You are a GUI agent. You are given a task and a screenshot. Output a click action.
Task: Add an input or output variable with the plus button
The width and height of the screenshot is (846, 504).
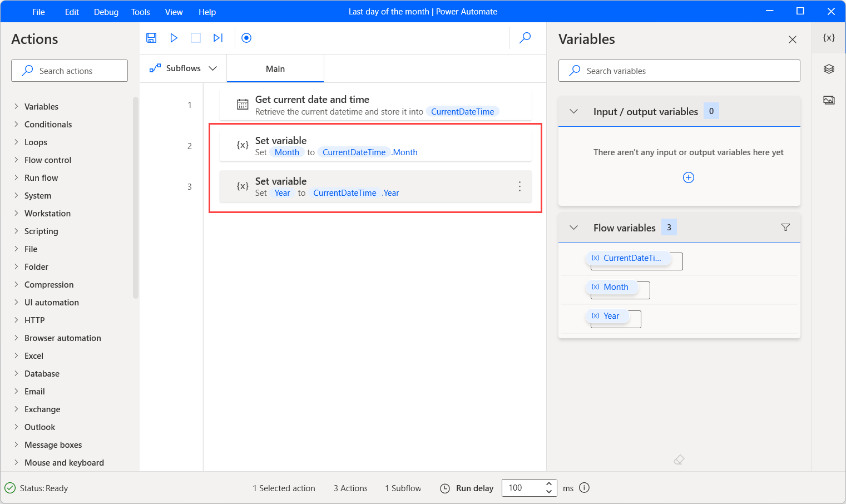point(688,177)
